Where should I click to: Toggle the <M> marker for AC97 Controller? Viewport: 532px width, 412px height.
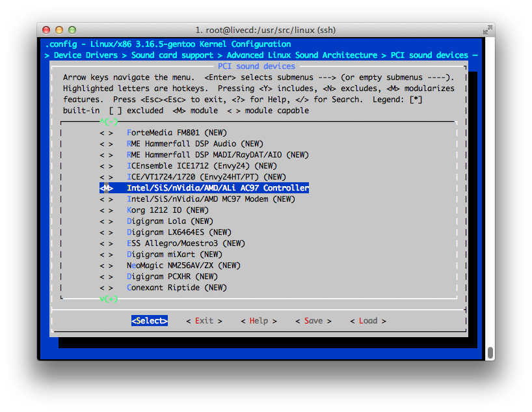(106, 188)
